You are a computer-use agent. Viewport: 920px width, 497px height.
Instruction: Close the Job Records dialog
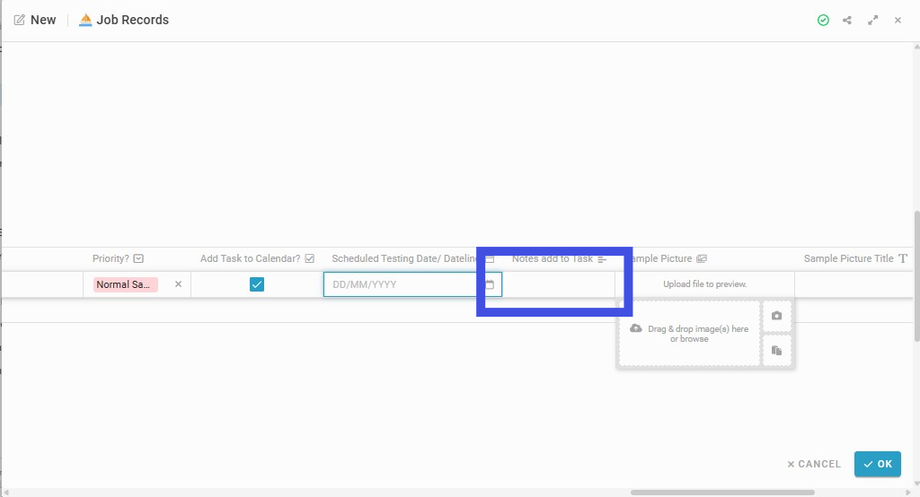(898, 20)
